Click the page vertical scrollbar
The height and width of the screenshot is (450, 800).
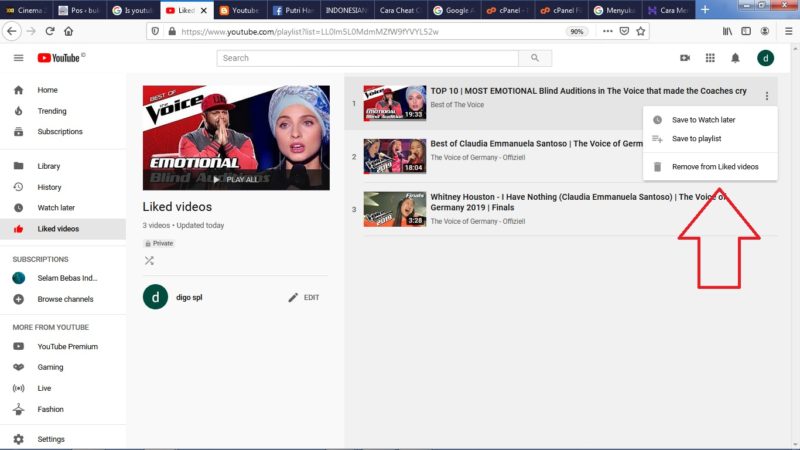[795, 245]
